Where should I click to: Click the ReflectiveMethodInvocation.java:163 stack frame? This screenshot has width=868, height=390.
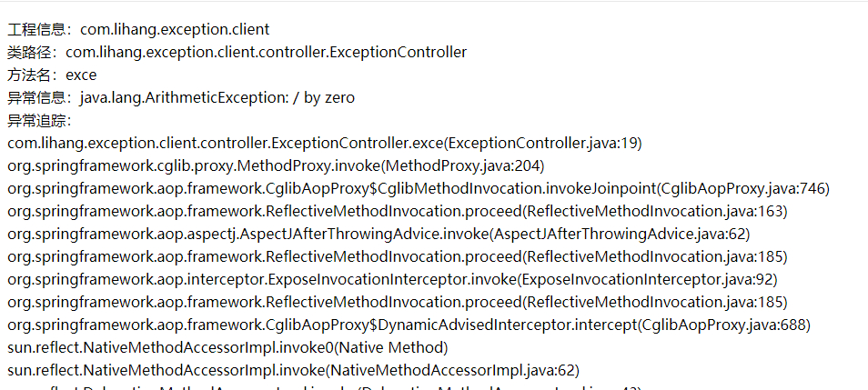click(398, 212)
